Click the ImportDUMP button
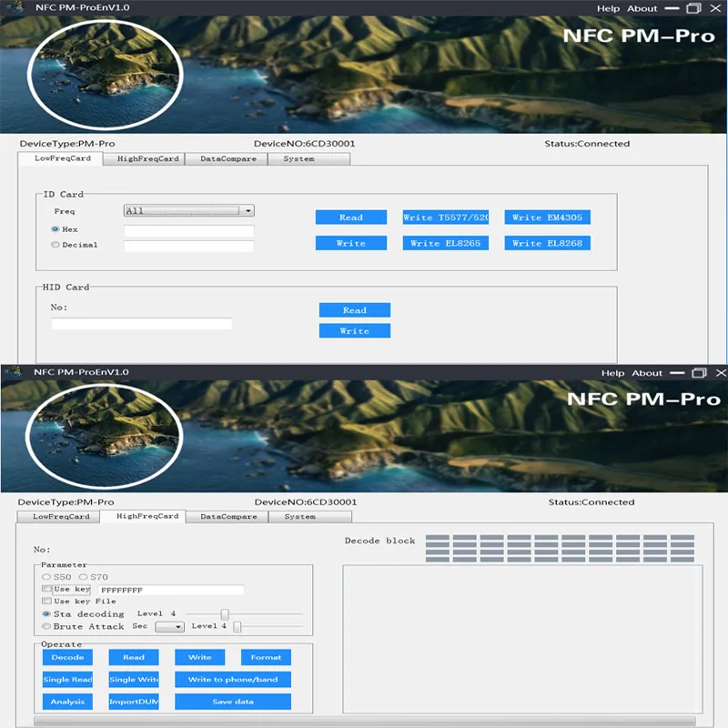This screenshot has height=728, width=728. coord(134,702)
